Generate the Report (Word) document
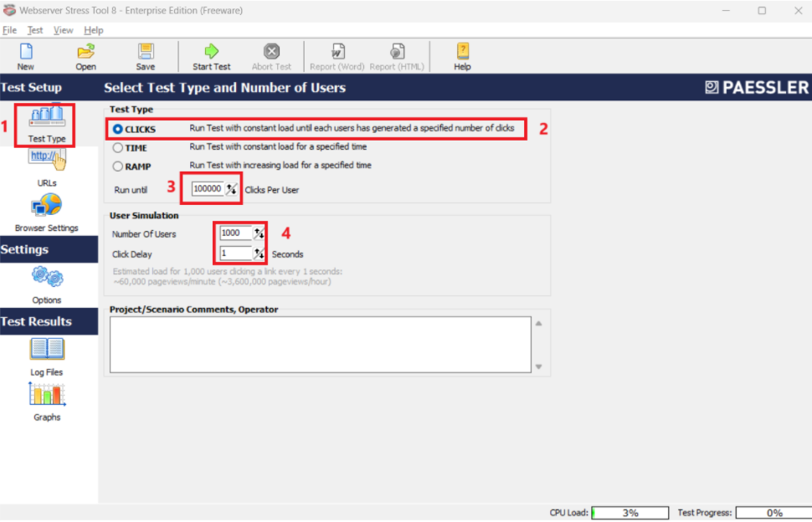This screenshot has width=812, height=522. (337, 57)
